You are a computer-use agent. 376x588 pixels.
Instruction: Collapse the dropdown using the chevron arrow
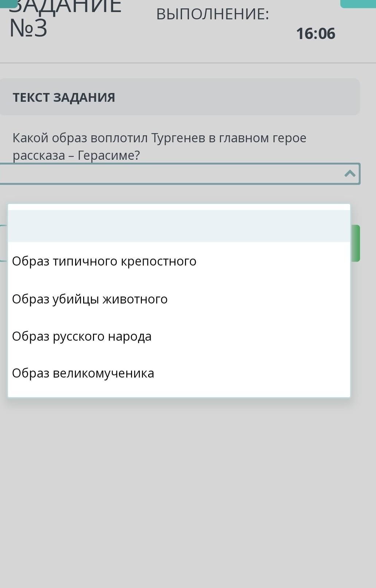[x=350, y=174]
